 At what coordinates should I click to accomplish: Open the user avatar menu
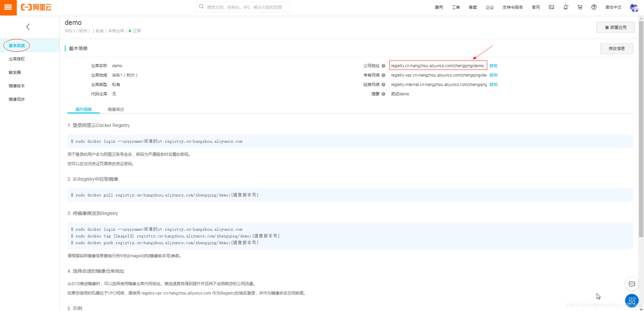click(634, 7)
